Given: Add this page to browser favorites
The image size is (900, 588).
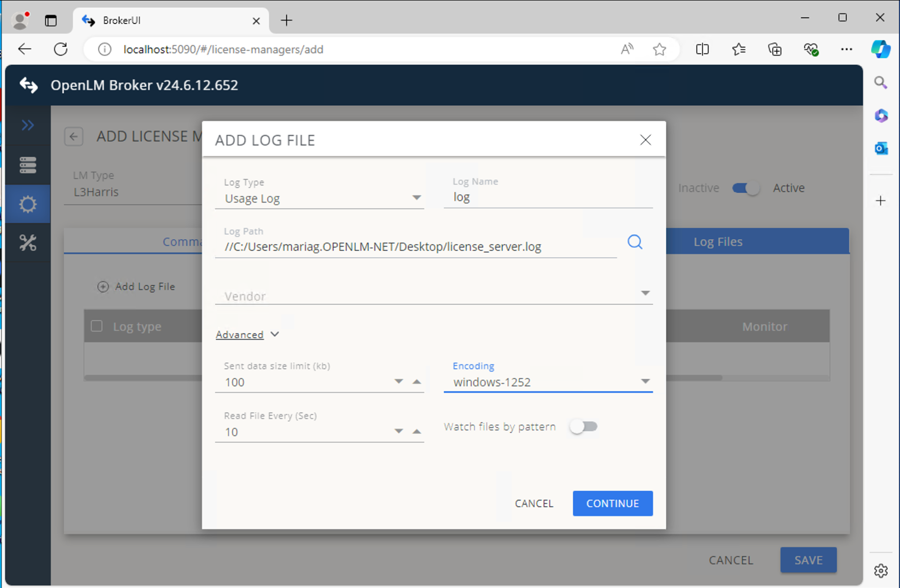Looking at the screenshot, I should [659, 49].
